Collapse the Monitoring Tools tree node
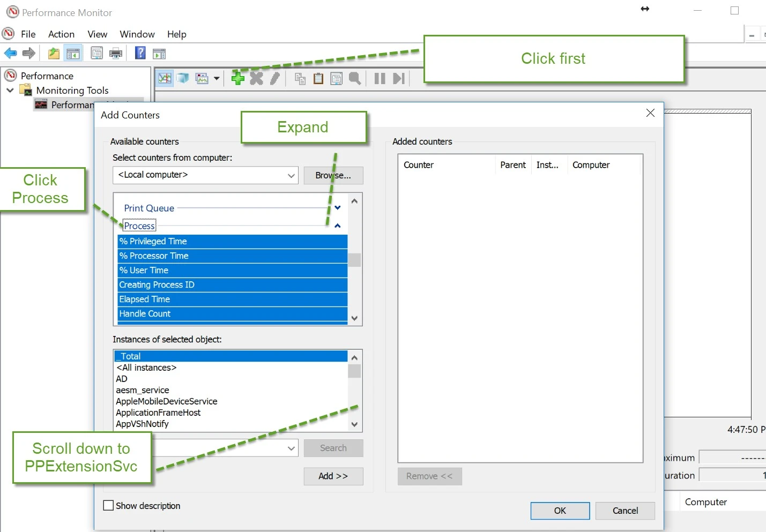This screenshot has width=766, height=532. point(10,90)
